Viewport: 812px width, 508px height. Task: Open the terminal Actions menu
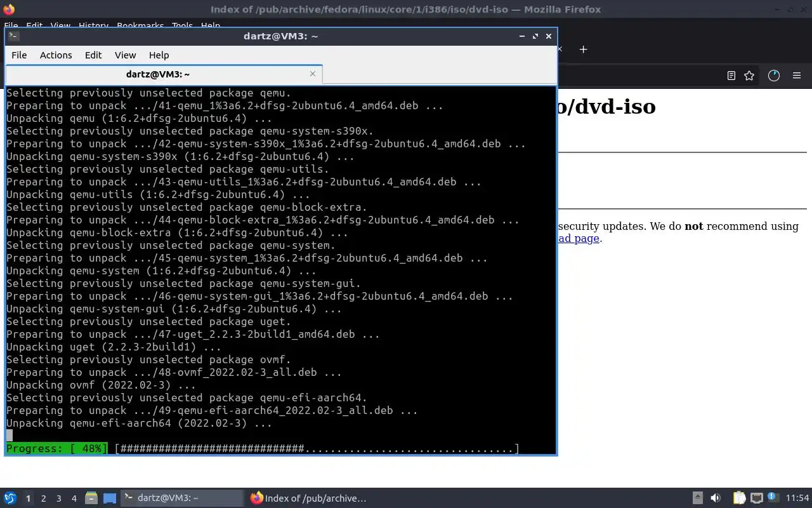point(56,55)
